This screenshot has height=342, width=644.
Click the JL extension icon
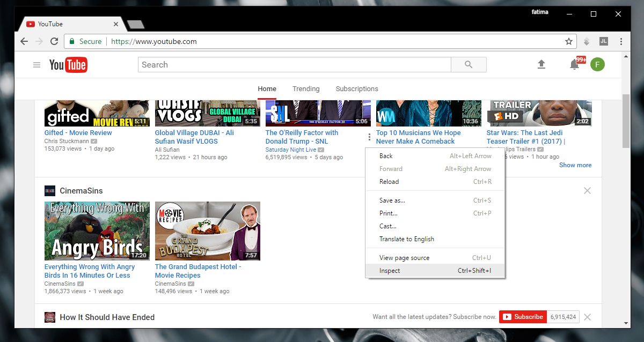tap(604, 41)
